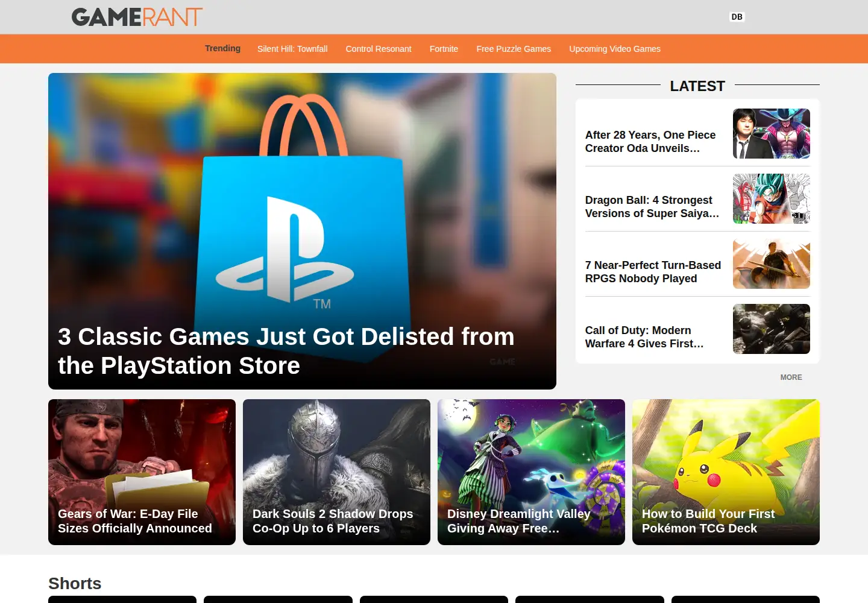This screenshot has height=603, width=868.
Task: Read Call of Duty: Modern Warfare 4 article
Action: coord(644,337)
